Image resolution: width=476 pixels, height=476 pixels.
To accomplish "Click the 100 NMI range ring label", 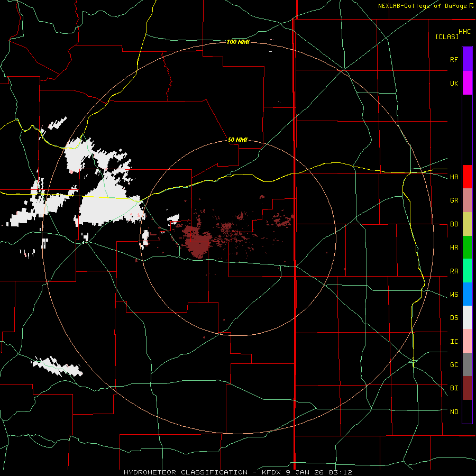I will coord(238,42).
